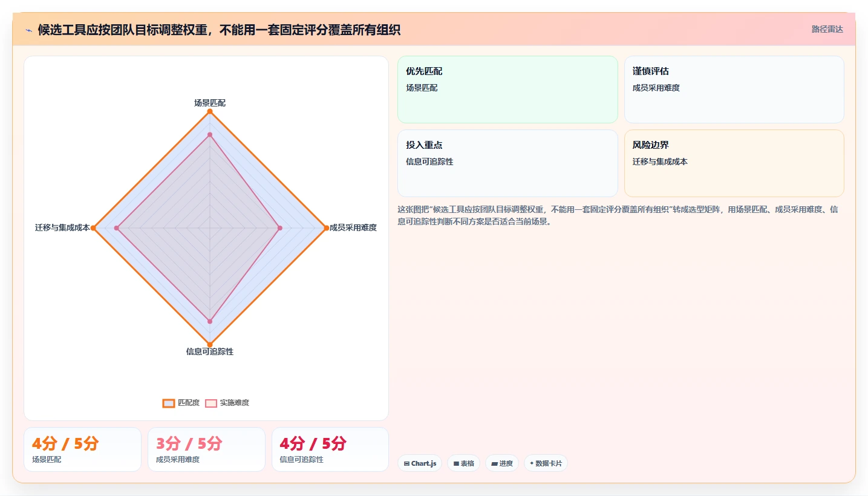Image resolution: width=868 pixels, height=496 pixels.
Task: Click the 成员采用难度 caption in the second stat card
Action: click(x=178, y=460)
